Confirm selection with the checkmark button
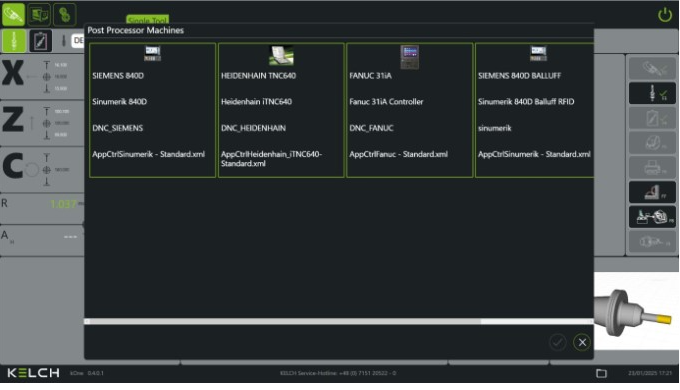680x390 pixels. coord(558,342)
